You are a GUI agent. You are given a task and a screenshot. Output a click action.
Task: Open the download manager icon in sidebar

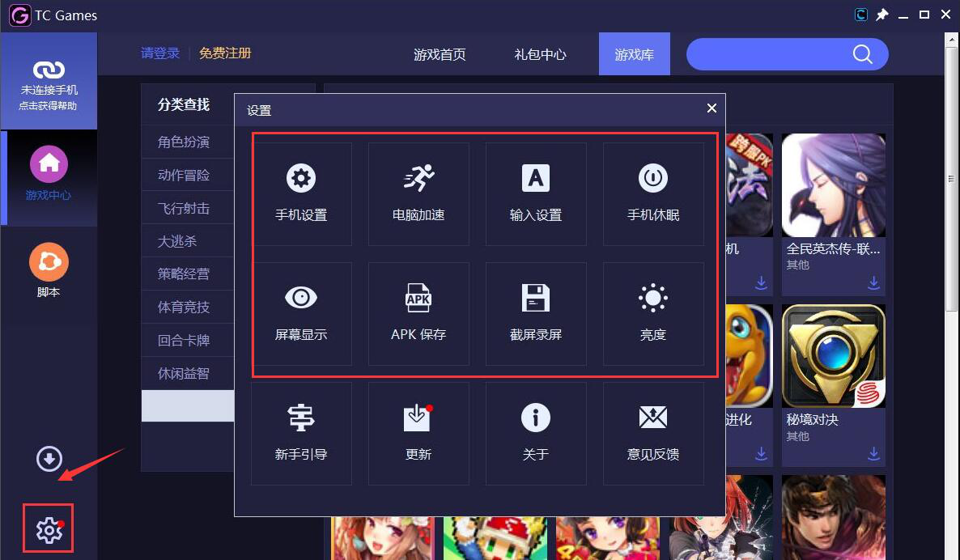tap(49, 459)
